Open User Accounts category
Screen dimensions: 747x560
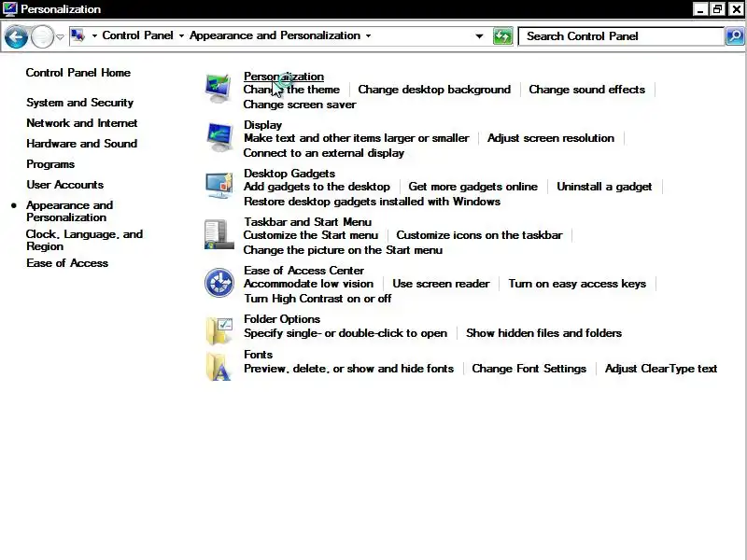coord(65,185)
